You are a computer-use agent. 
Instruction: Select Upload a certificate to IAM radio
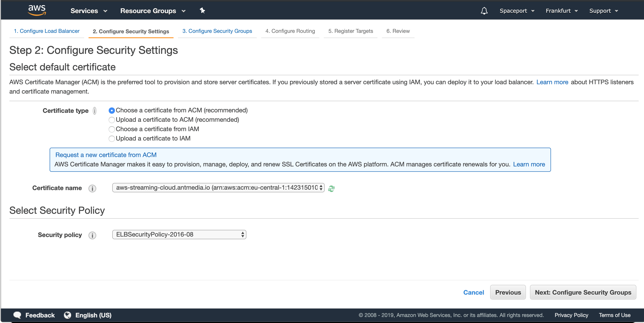coord(112,139)
